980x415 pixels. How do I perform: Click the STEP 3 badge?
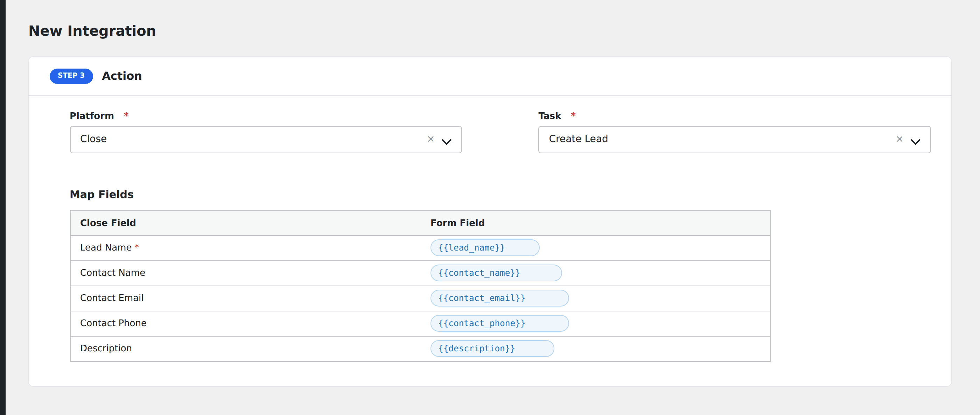coord(71,76)
